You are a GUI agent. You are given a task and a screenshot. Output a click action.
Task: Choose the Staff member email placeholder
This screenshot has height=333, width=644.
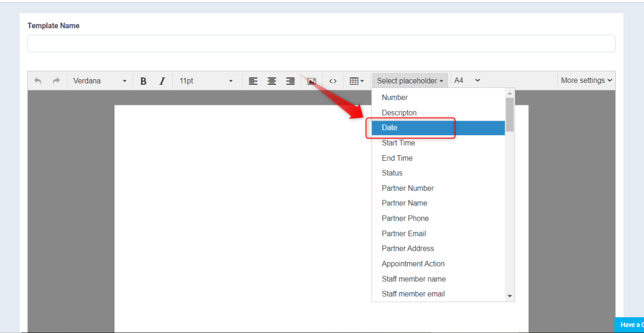click(x=438, y=293)
